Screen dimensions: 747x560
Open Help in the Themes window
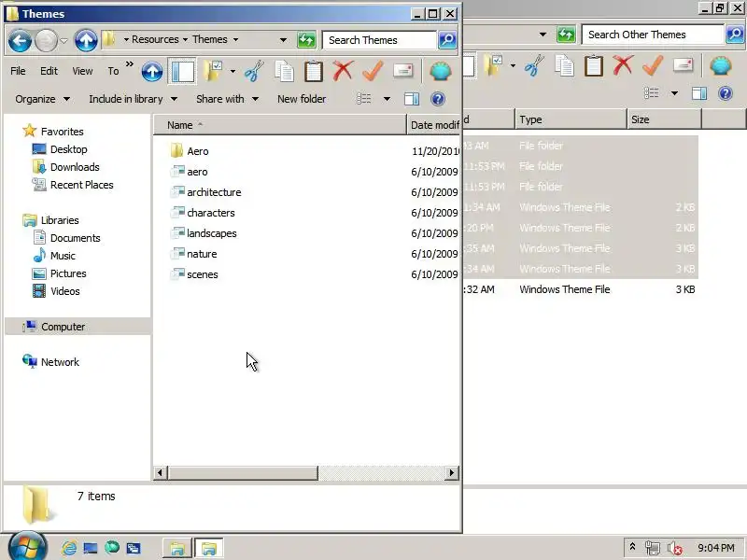[438, 99]
